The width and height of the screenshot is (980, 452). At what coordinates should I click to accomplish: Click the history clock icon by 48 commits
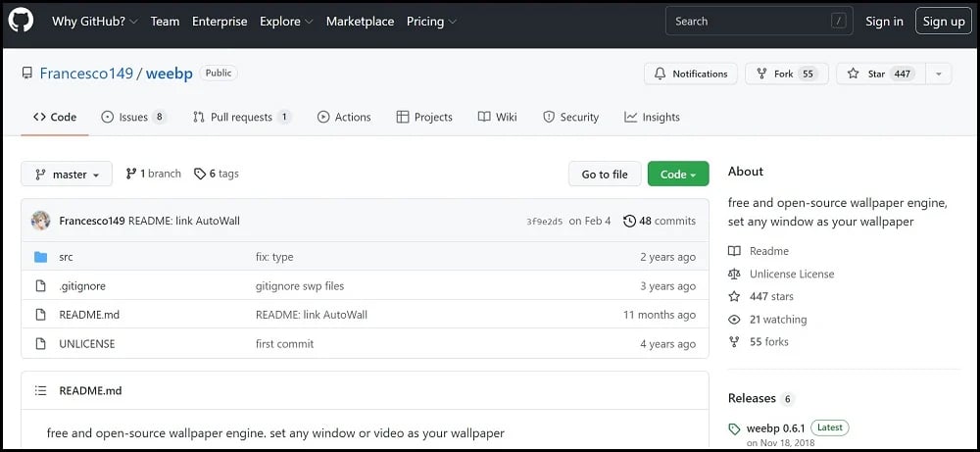click(629, 221)
